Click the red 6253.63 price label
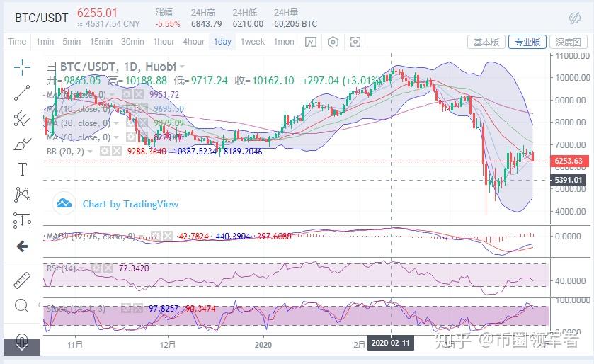The height and width of the screenshot is (364, 594). tap(569, 161)
